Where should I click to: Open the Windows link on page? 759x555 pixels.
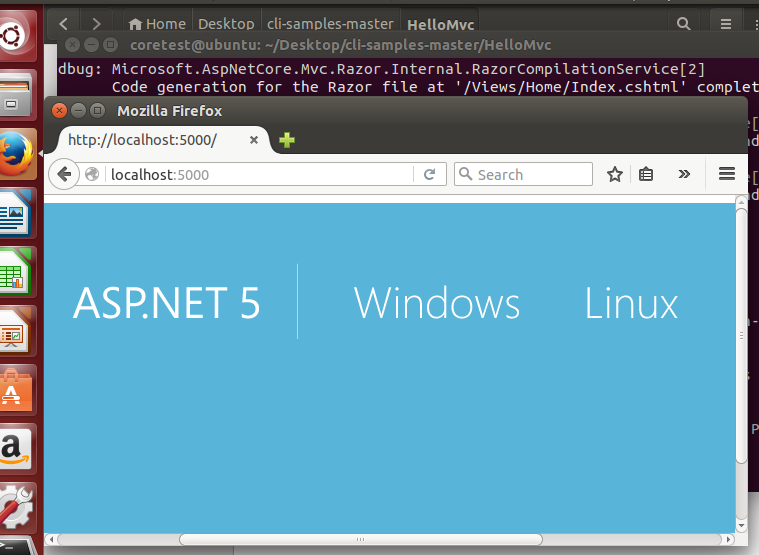(437, 303)
